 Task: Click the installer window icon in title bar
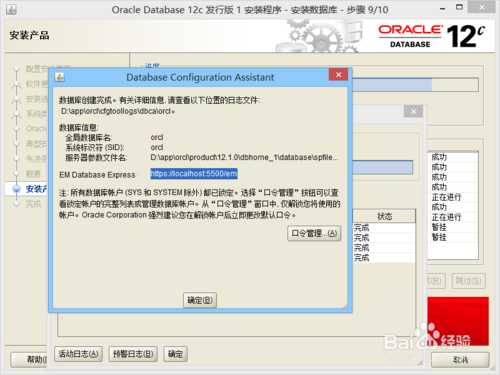(x=11, y=9)
